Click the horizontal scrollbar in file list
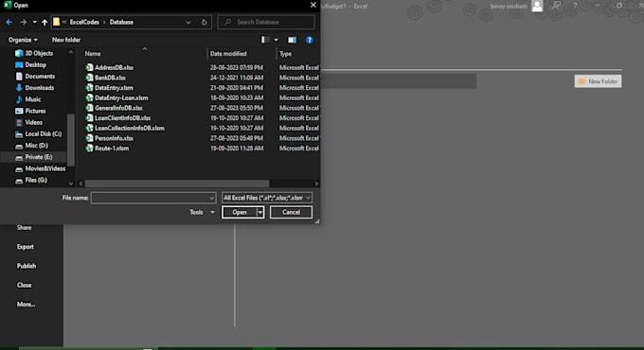 177,184
